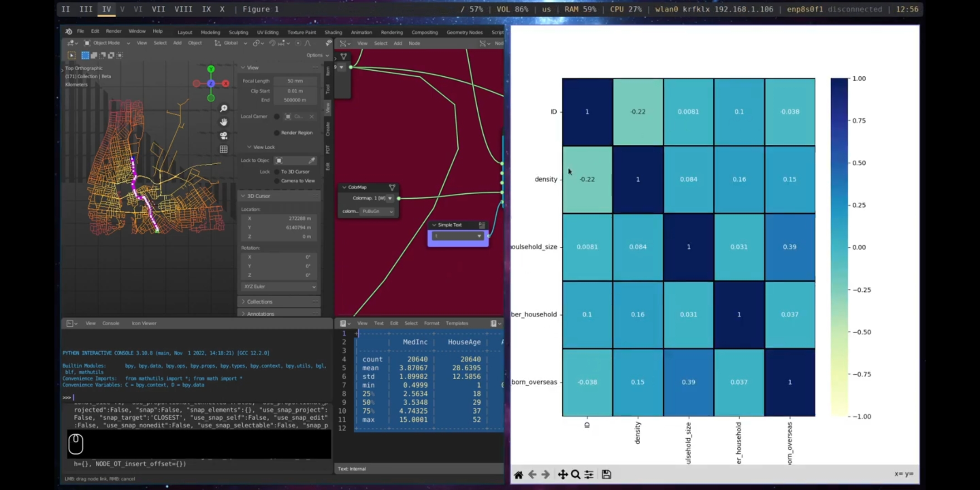Click the Icon Viewer tab in bottom panel
980x490 pixels.
(144, 323)
